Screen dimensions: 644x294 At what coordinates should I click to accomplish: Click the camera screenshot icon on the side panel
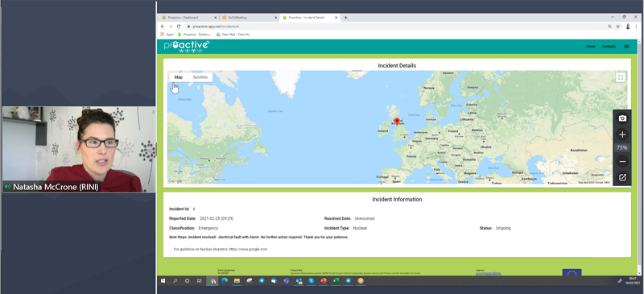(x=622, y=118)
